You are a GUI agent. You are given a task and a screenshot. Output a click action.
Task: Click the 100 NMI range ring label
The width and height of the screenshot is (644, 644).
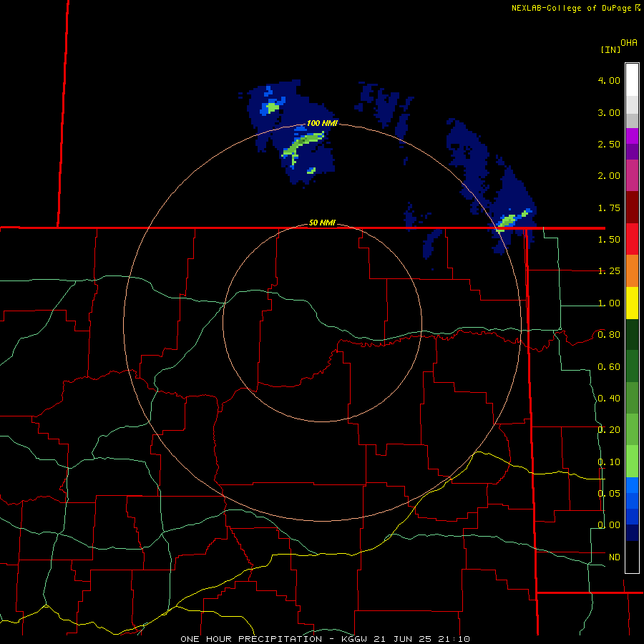322,123
